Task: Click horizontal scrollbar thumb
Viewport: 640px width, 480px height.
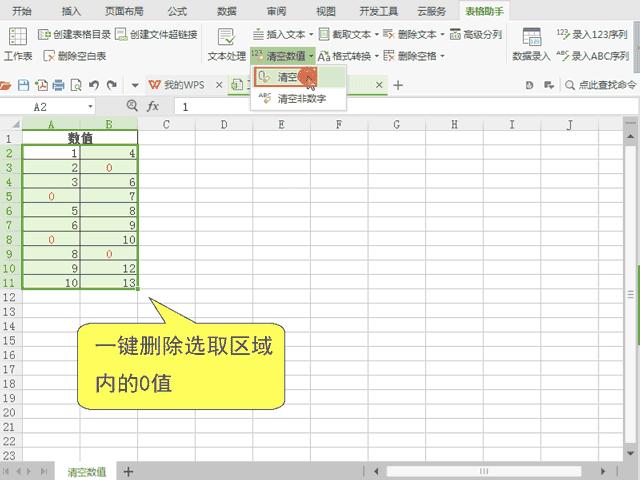Action: point(484,471)
